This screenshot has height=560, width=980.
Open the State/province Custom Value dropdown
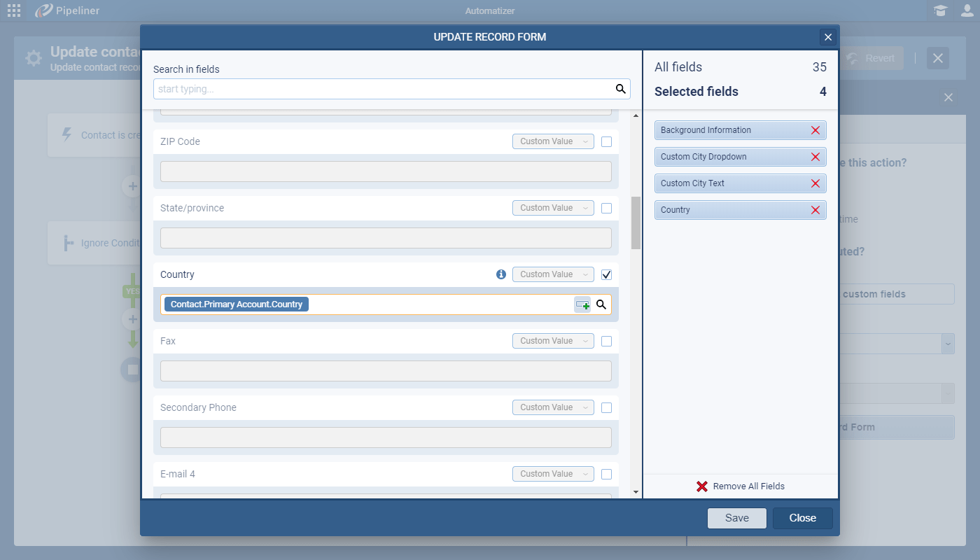553,208
